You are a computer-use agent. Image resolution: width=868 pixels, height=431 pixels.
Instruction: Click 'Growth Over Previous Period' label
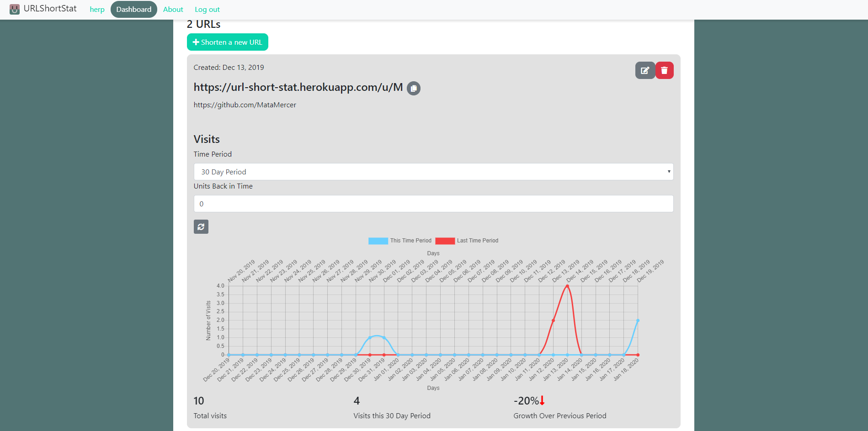(560, 416)
